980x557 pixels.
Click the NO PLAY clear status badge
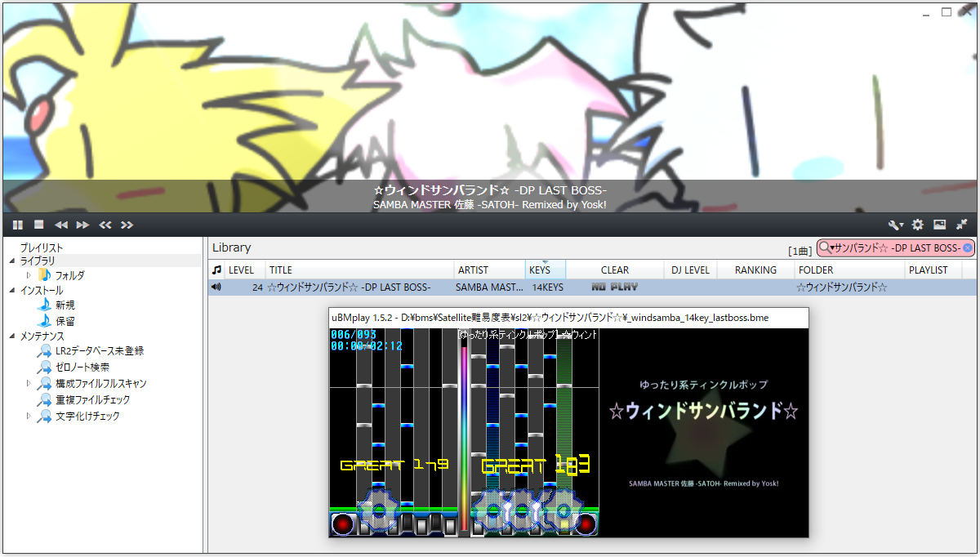[x=615, y=287]
